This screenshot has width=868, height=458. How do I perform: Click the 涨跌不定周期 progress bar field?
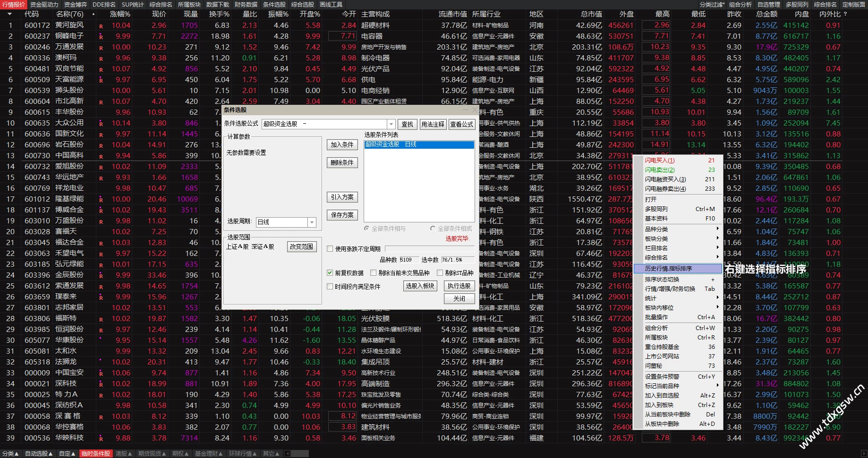pos(430,249)
